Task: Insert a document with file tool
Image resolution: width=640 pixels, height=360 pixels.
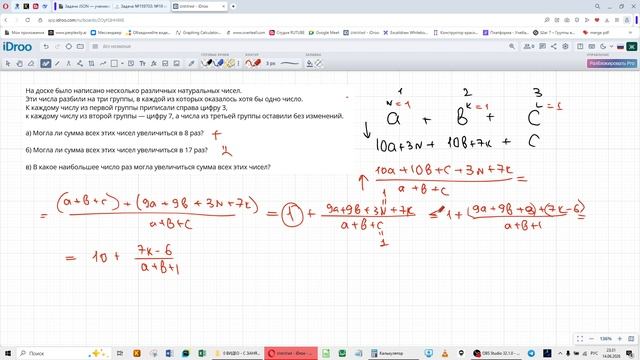Action: (x=165, y=63)
